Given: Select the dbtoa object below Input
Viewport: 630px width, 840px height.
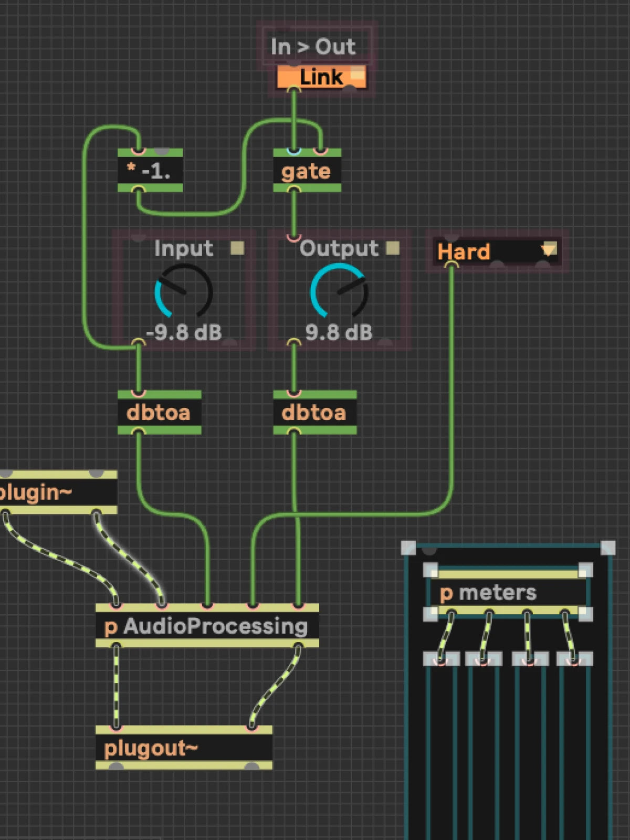Looking at the screenshot, I should point(160,412).
